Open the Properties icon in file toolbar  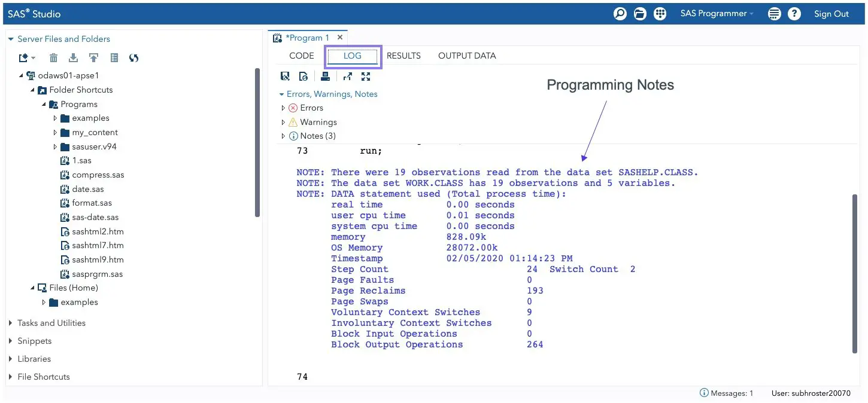pos(114,58)
